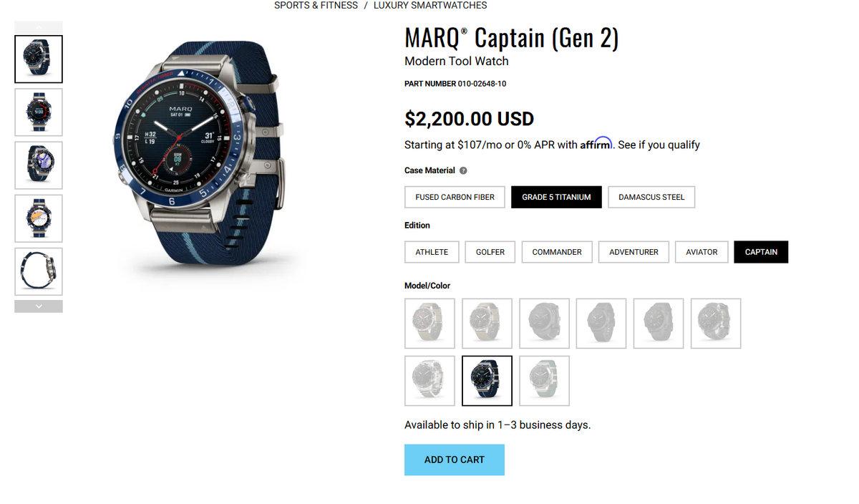Select the ADVENTURER edition
This screenshot has height=504, width=859.
(634, 251)
